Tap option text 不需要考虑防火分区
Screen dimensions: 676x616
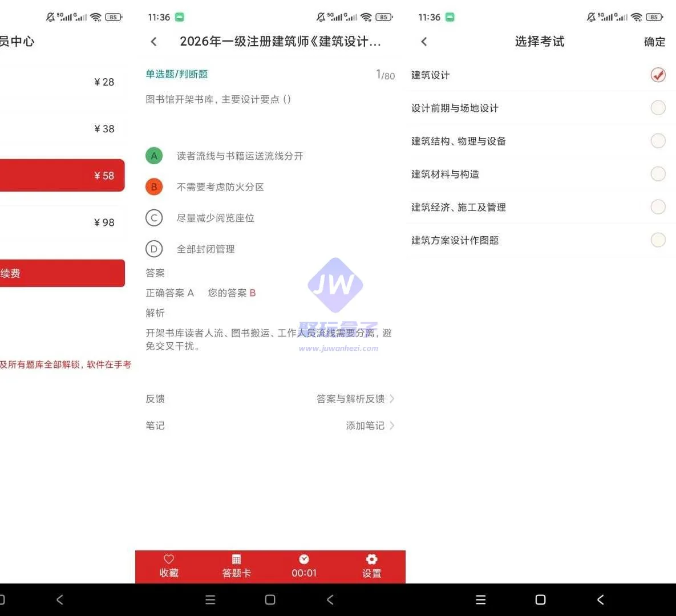point(220,187)
